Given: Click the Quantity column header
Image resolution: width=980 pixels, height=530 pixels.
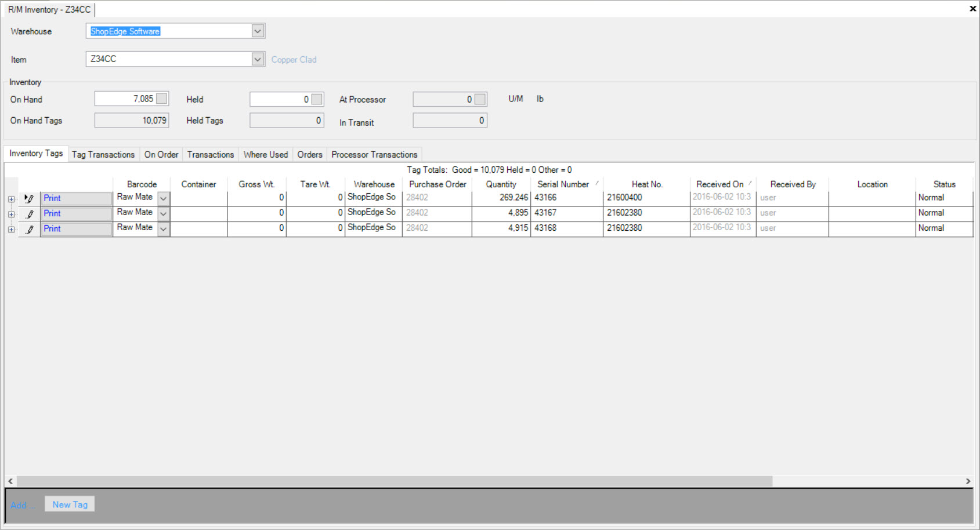Looking at the screenshot, I should click(501, 184).
